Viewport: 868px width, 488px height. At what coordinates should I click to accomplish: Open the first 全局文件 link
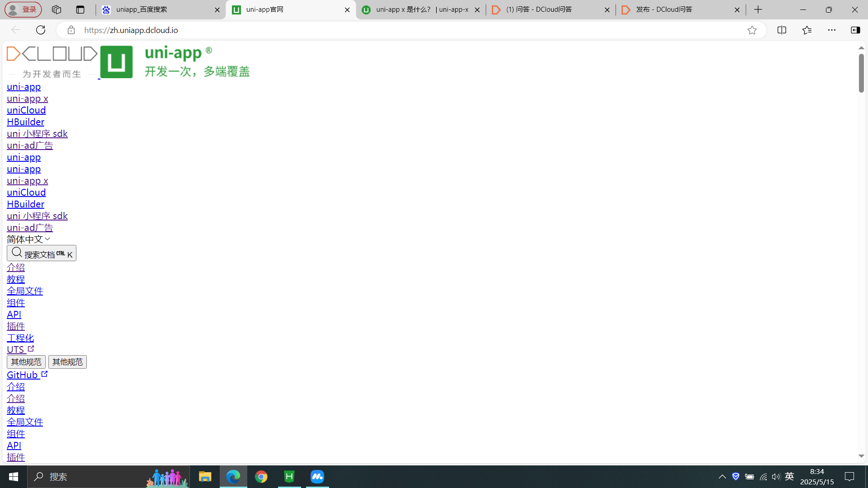tap(25, 291)
